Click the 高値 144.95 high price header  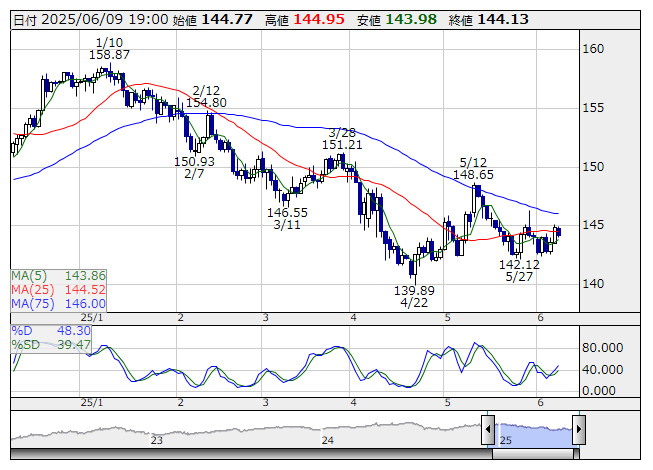click(305, 20)
